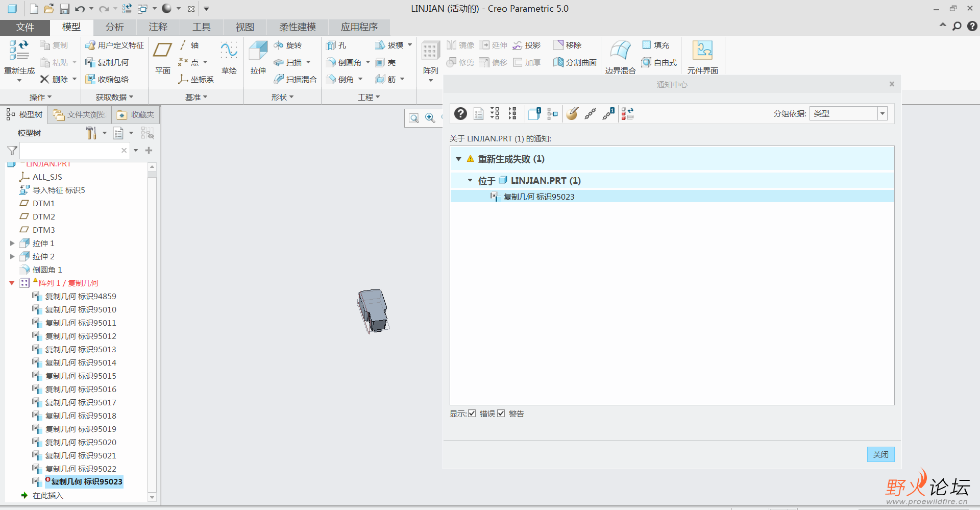Viewport: 980px width, 510px height.
Task: Select the Hole (孔) tool
Action: tap(336, 45)
